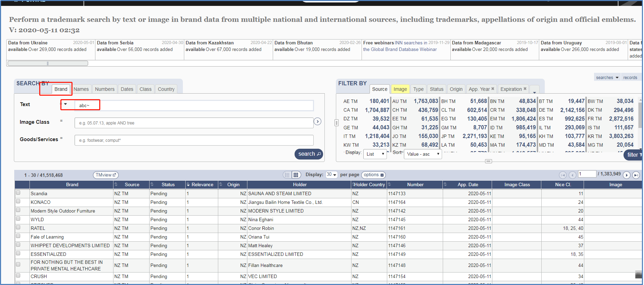Select the KONACO row checkbox
This screenshot has height=285, width=644.
pyautogui.click(x=18, y=201)
